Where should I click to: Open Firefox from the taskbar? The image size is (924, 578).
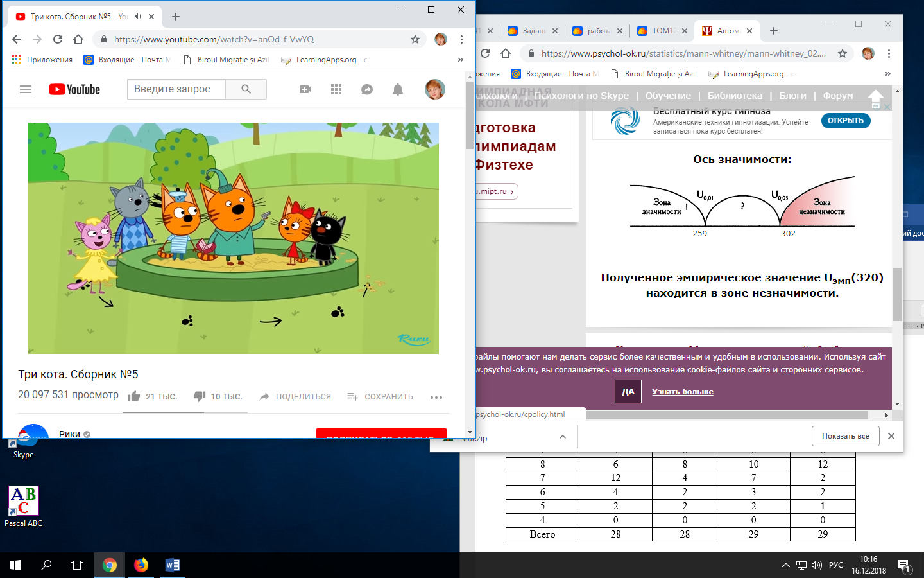coord(141,565)
